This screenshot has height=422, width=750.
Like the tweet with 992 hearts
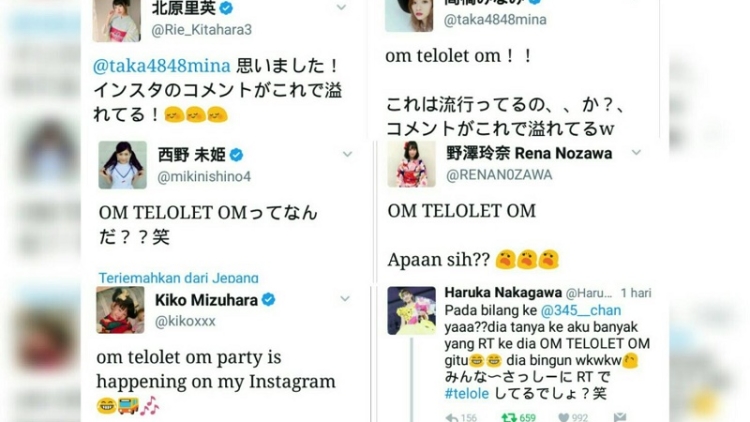click(564, 418)
